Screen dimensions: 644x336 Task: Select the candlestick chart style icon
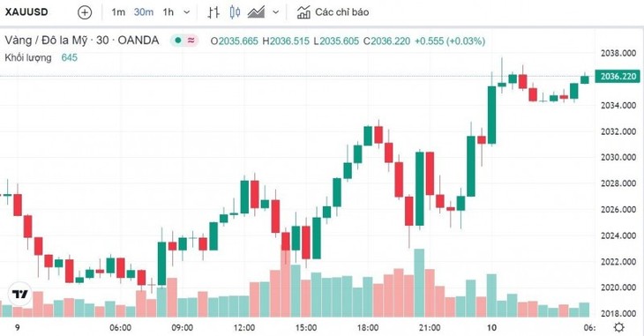pyautogui.click(x=235, y=12)
